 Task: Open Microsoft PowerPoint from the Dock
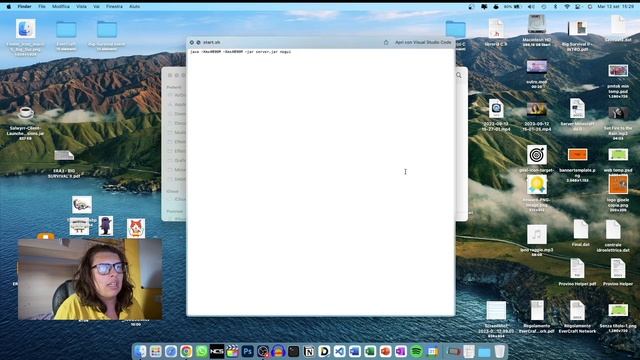tap(385, 351)
